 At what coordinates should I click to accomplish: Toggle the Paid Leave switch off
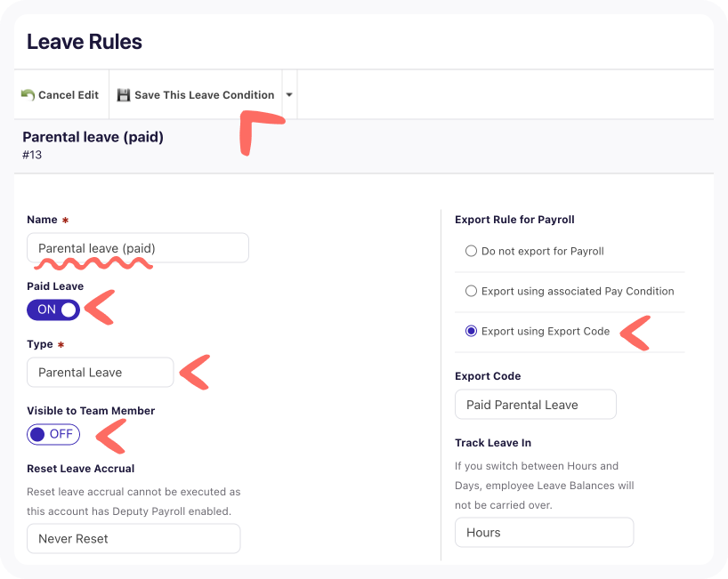click(53, 310)
